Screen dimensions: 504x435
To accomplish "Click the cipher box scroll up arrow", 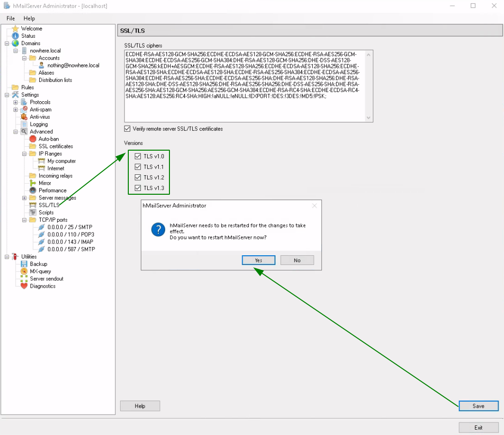I will pyautogui.click(x=368, y=55).
